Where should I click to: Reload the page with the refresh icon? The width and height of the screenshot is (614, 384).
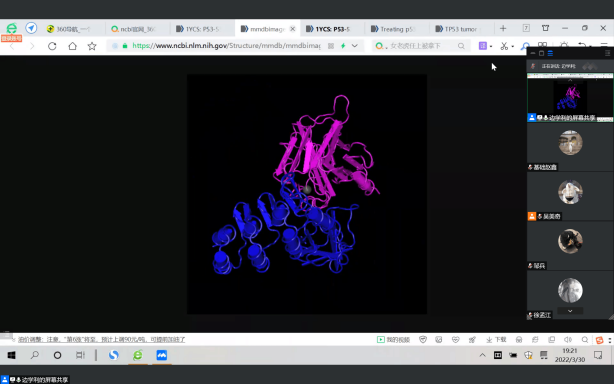[52, 46]
